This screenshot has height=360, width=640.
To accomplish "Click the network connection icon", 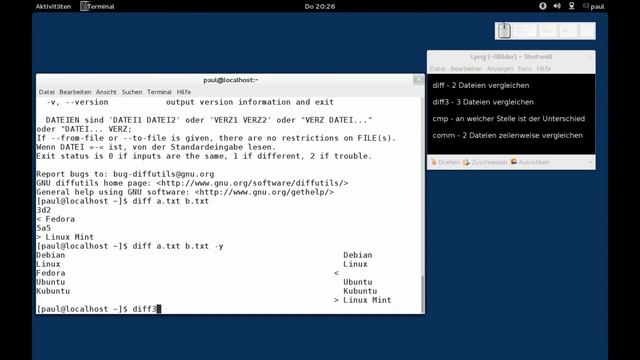I will [x=571, y=6].
